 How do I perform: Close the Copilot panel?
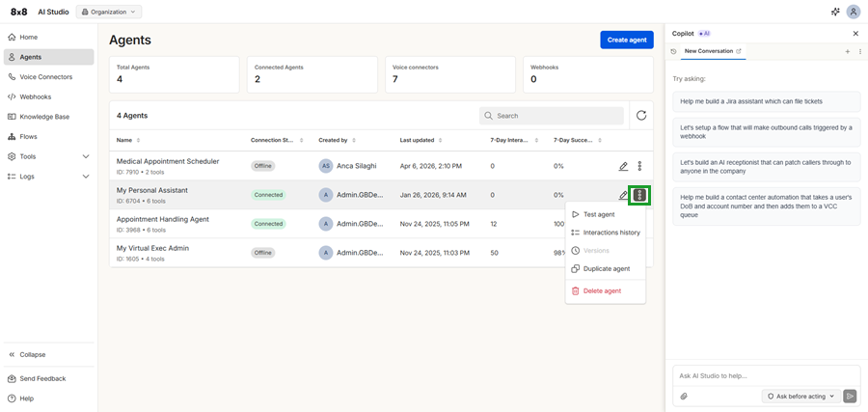(855, 34)
